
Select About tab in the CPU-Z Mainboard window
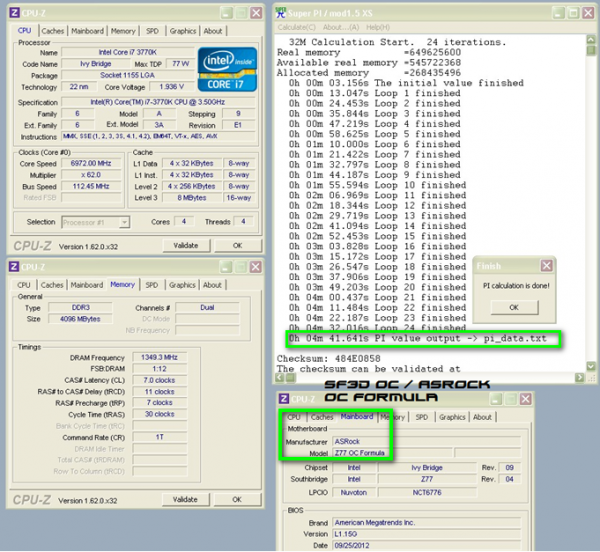coord(482,417)
